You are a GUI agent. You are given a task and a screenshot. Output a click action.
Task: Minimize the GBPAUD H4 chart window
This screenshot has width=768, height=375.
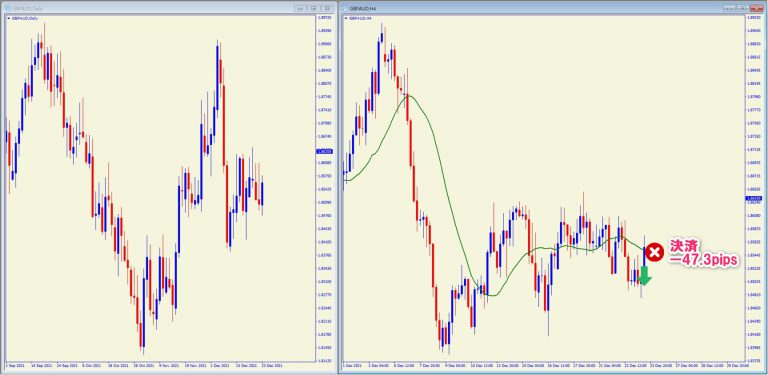pyautogui.click(x=730, y=8)
